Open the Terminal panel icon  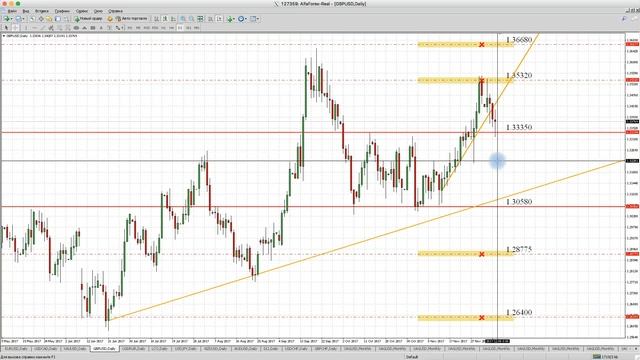pos(58,19)
